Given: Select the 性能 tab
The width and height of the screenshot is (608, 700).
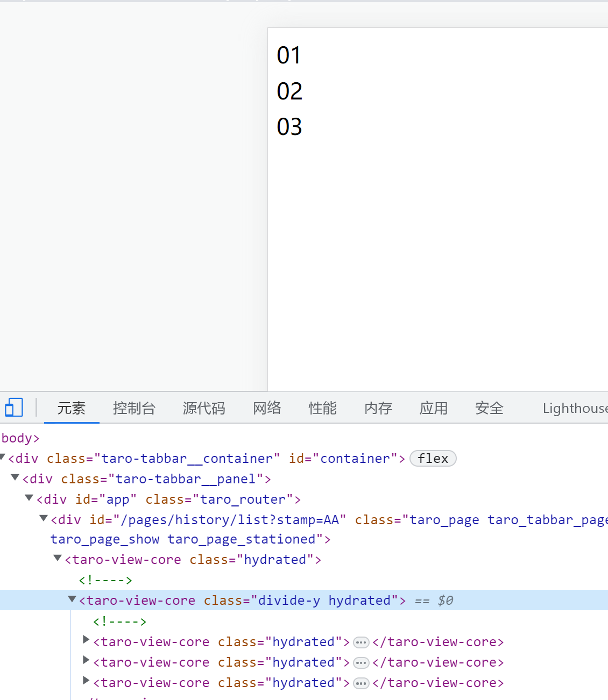Looking at the screenshot, I should click(322, 408).
